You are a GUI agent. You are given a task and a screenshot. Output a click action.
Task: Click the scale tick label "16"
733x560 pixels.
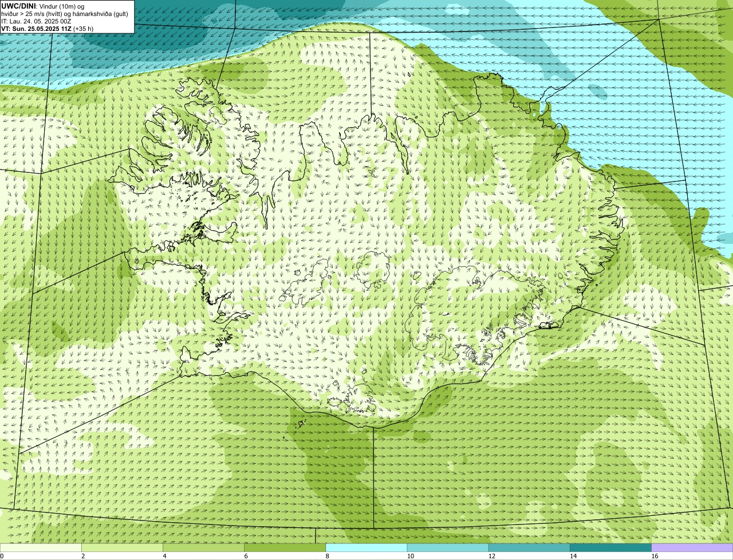pos(655,556)
